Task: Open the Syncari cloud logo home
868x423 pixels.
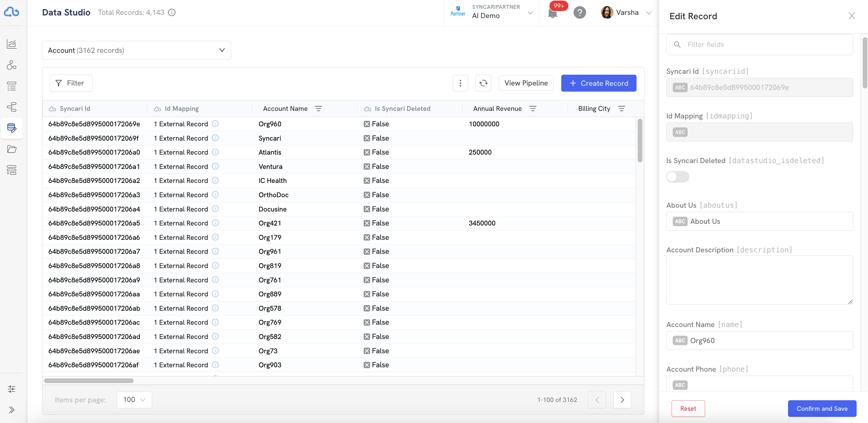Action: coord(11,12)
